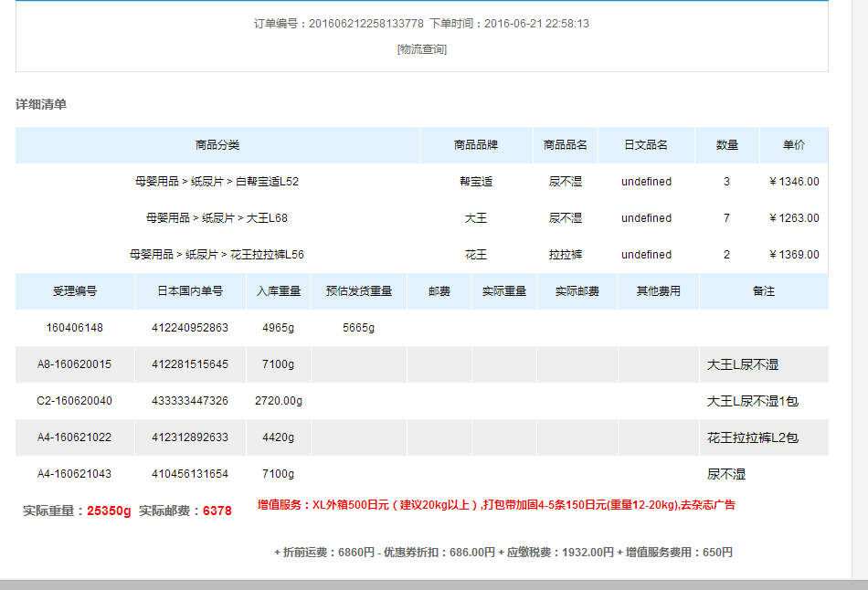The height and width of the screenshot is (590, 868).
Task: Click the 日本国内单号 column header
Action: click(190, 291)
